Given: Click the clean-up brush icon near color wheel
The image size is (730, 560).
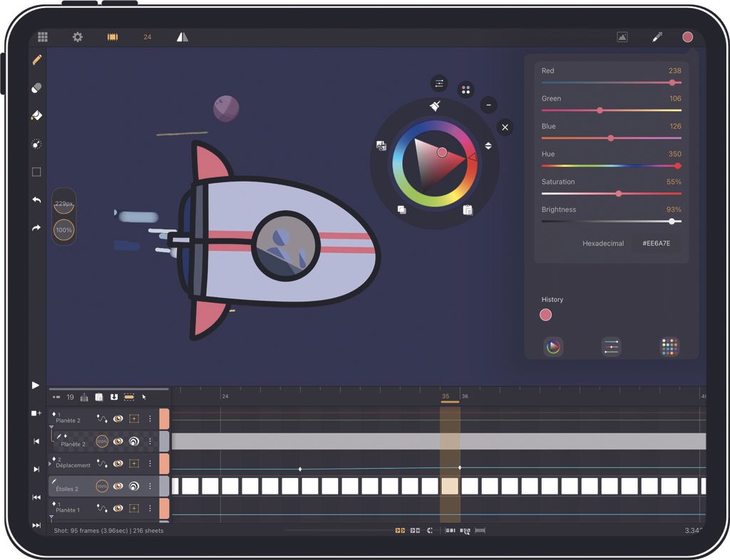Looking at the screenshot, I should 435,105.
